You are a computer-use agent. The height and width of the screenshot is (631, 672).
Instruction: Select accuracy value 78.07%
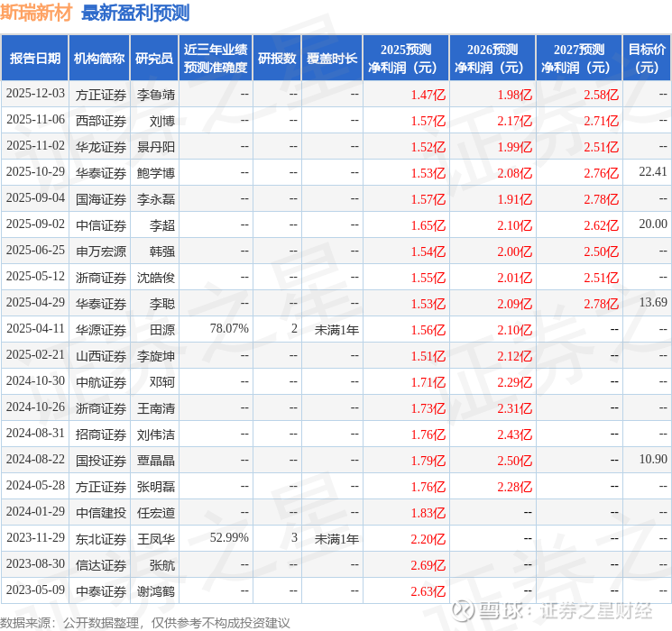coord(229,328)
